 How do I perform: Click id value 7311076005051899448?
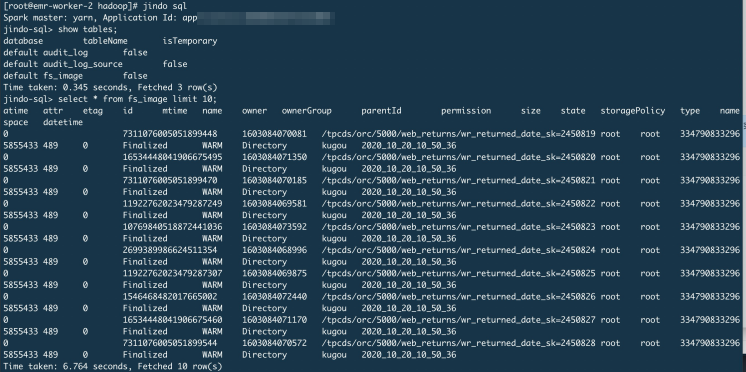point(170,134)
